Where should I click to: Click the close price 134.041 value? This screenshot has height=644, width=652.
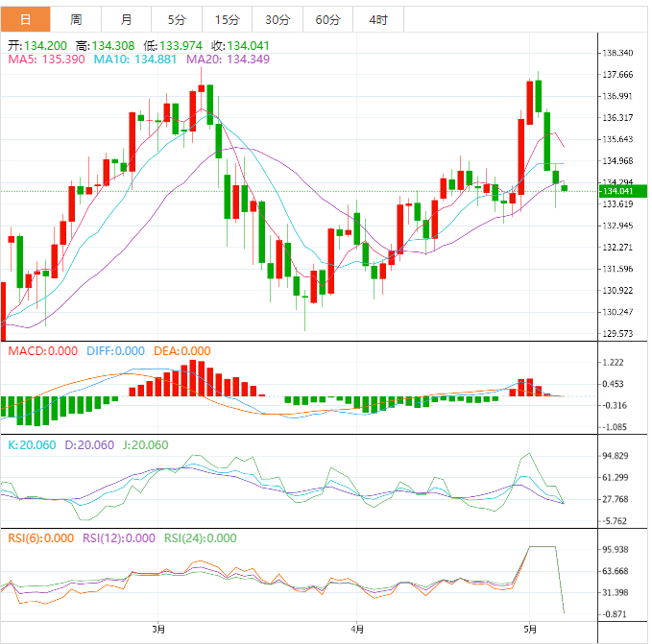[249, 46]
